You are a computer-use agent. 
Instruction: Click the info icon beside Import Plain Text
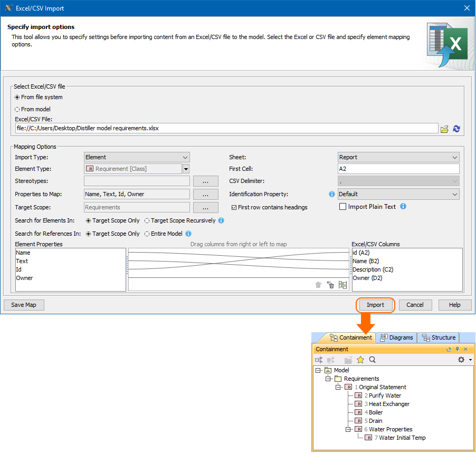point(403,207)
